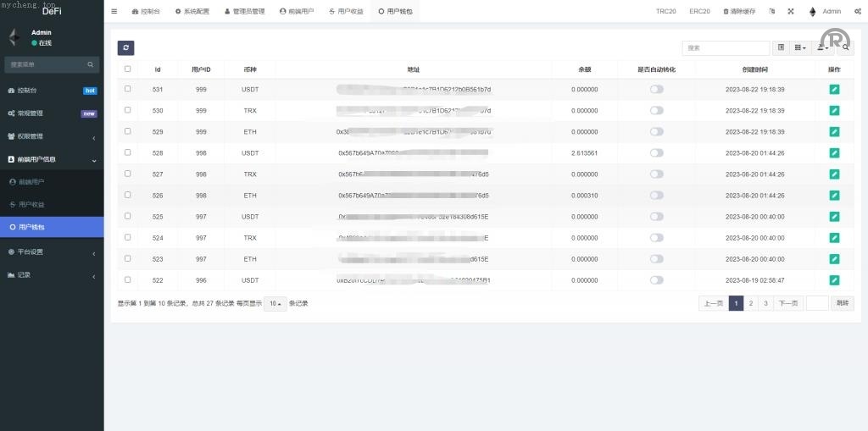This screenshot has width=868, height=431.
Task: Click the toggle card view icon
Action: coord(781,48)
